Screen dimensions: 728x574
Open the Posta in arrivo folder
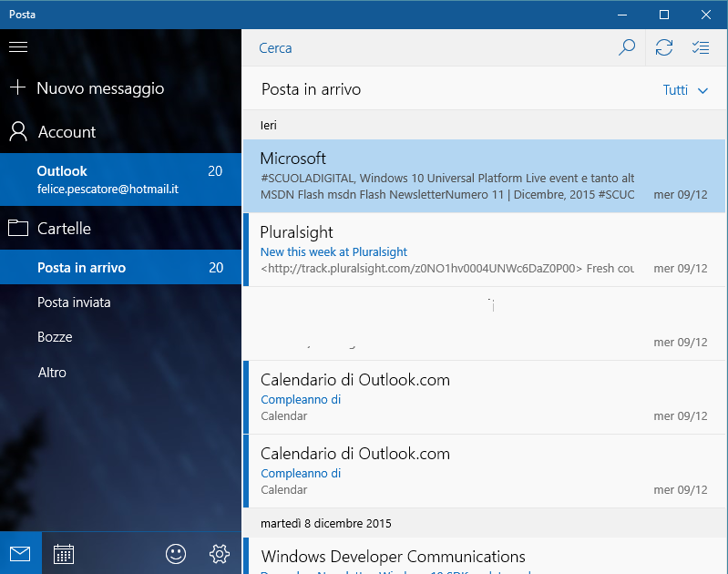click(120, 268)
